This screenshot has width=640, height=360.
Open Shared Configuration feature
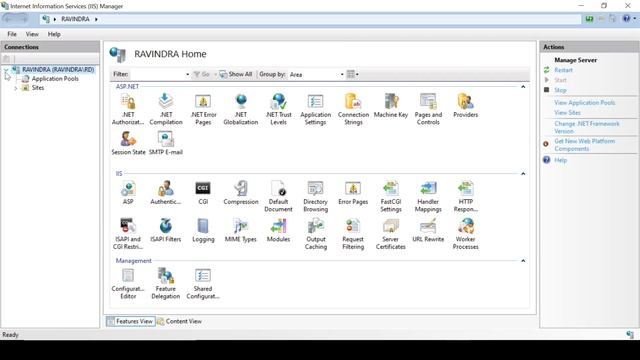coord(203,284)
